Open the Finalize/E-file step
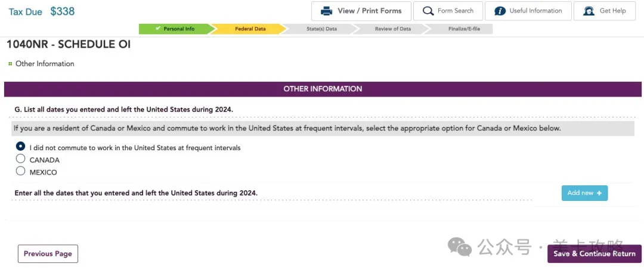 [463, 29]
